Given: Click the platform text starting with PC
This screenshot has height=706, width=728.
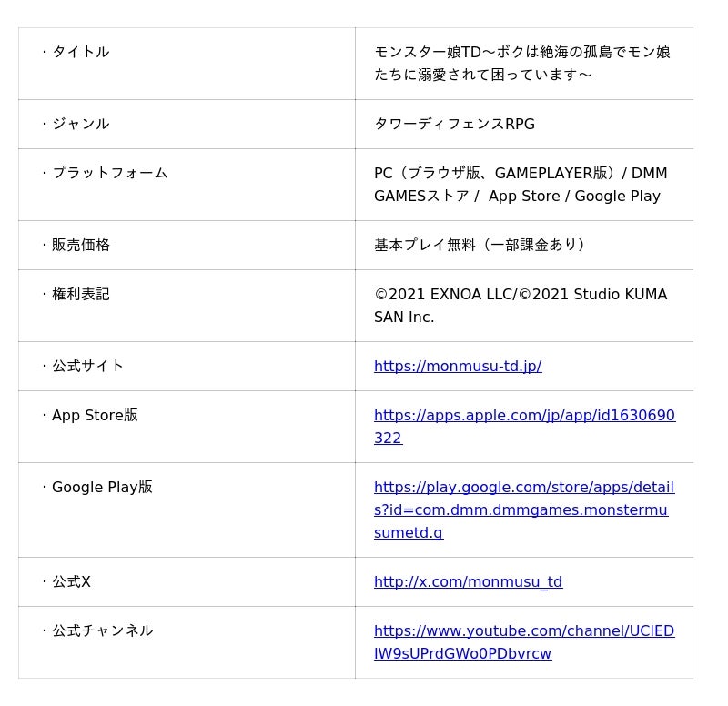Looking at the screenshot, I should [x=520, y=185].
